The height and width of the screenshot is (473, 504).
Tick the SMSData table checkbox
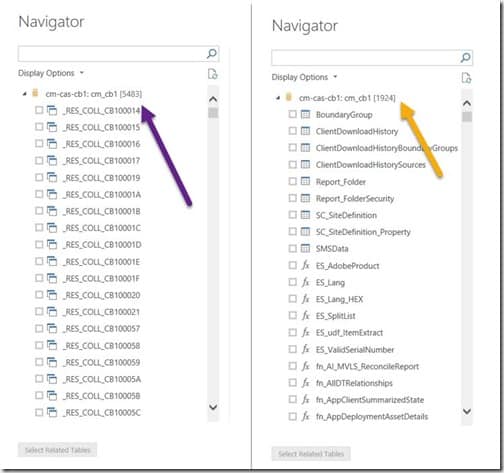[x=292, y=248]
